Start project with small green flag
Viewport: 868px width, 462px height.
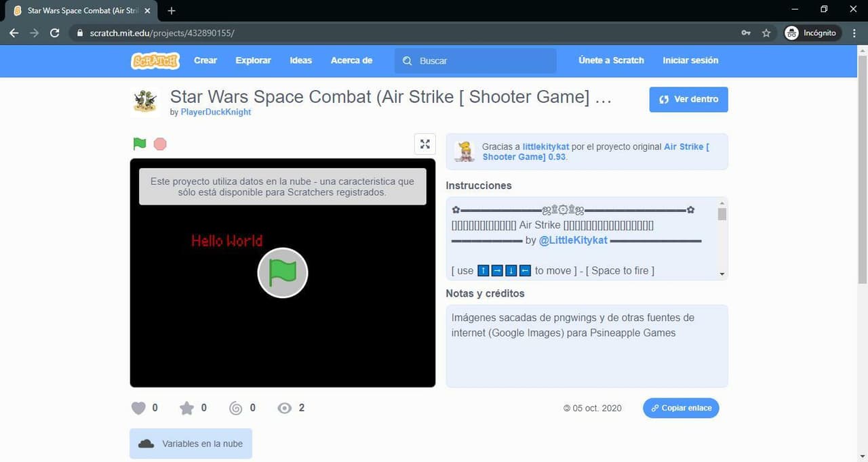pyautogui.click(x=140, y=144)
